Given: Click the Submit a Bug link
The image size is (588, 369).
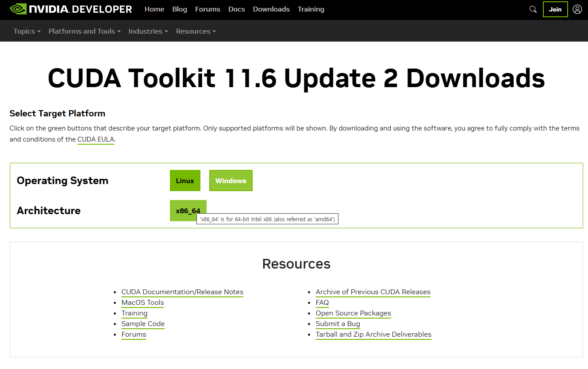Looking at the screenshot, I should click(x=338, y=324).
